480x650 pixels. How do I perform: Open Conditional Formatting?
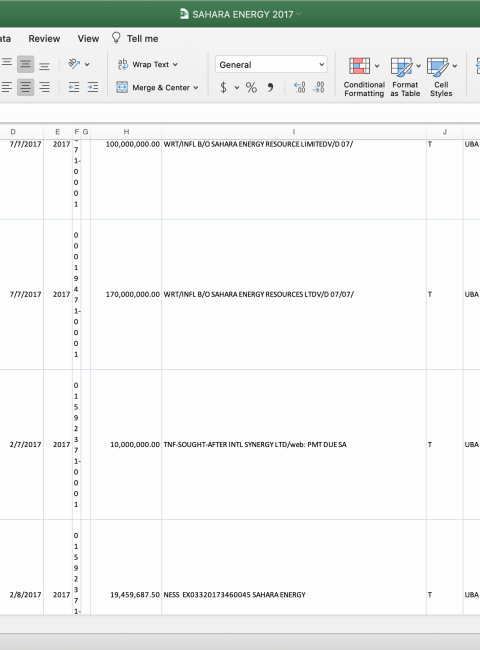(364, 77)
